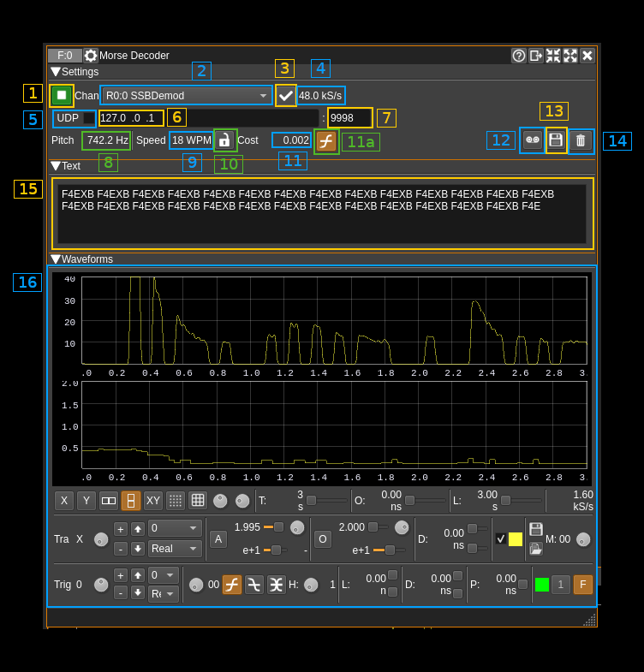Open the R0:0 SSBDemod channel dropdown
644x672 pixels.
tap(186, 95)
